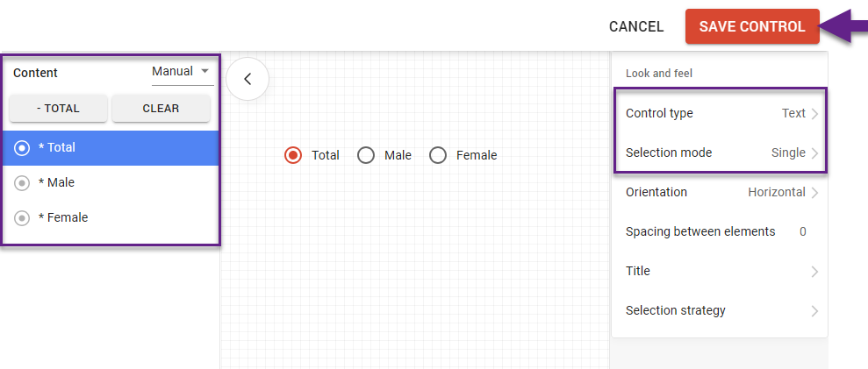Viewport: 868px width, 369px height.
Task: Expand the Selection mode setting
Action: click(720, 153)
